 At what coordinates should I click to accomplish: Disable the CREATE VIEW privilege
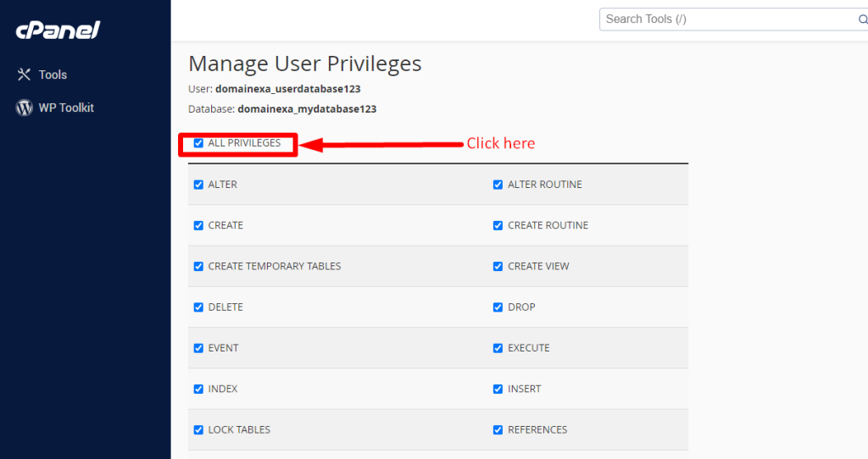click(x=498, y=266)
